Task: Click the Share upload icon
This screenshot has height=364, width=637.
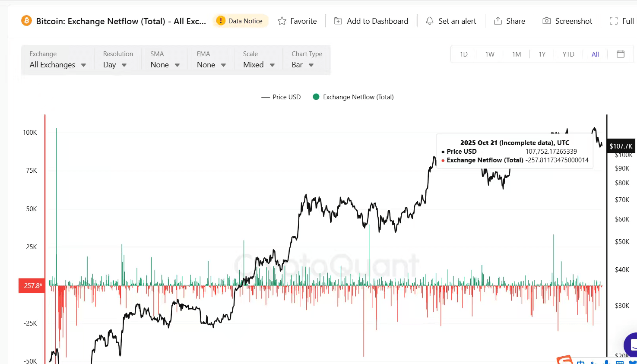Action: pyautogui.click(x=498, y=21)
